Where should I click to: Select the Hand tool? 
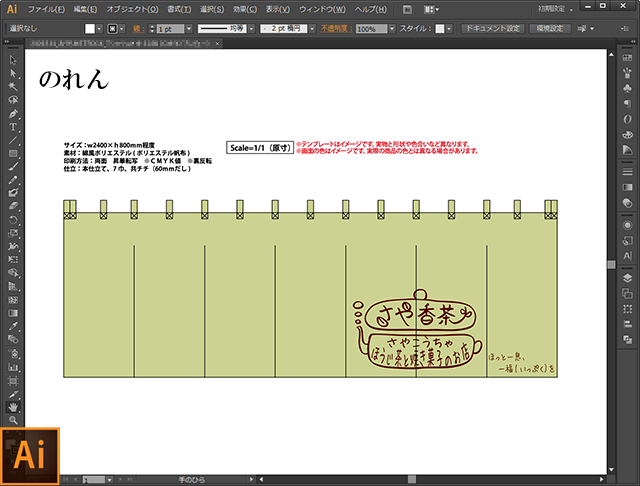pyautogui.click(x=14, y=407)
